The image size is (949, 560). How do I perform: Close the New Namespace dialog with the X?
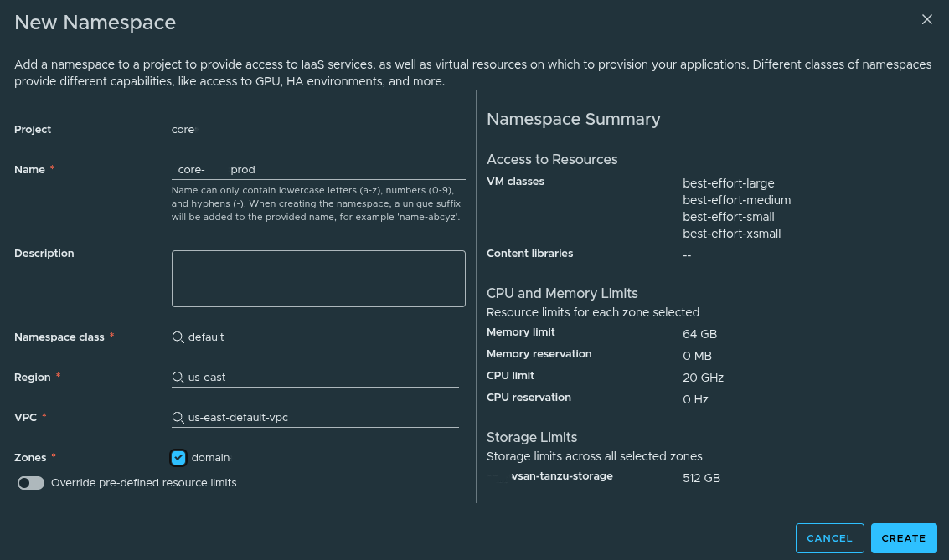[x=927, y=19]
